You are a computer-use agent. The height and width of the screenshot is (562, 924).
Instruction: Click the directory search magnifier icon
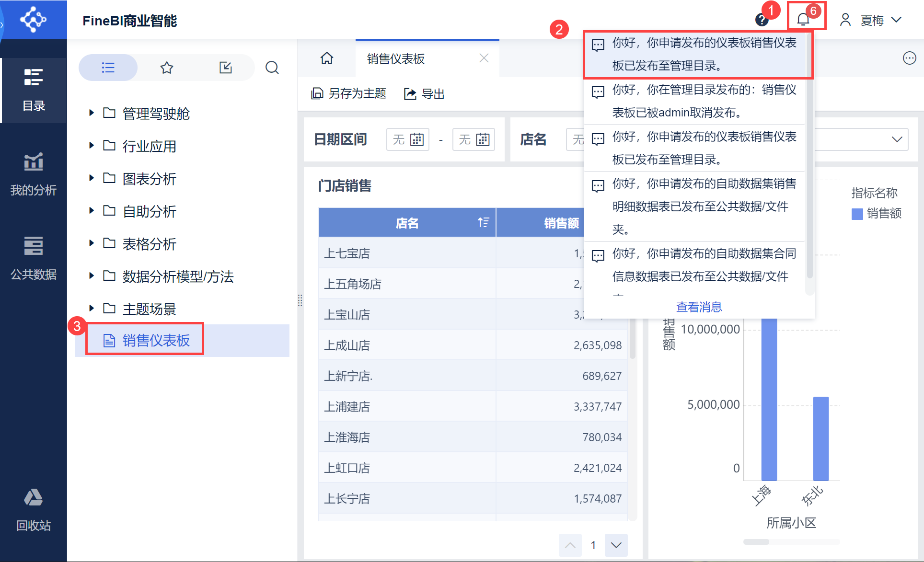272,68
